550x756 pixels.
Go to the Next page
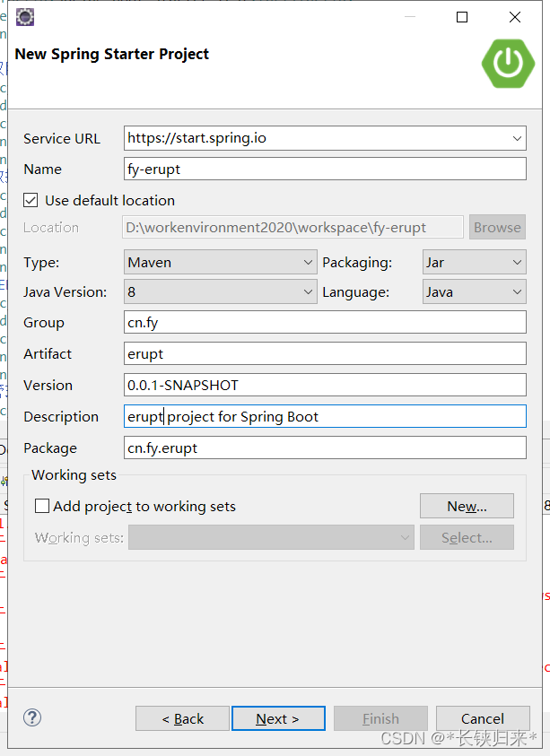[x=278, y=718]
